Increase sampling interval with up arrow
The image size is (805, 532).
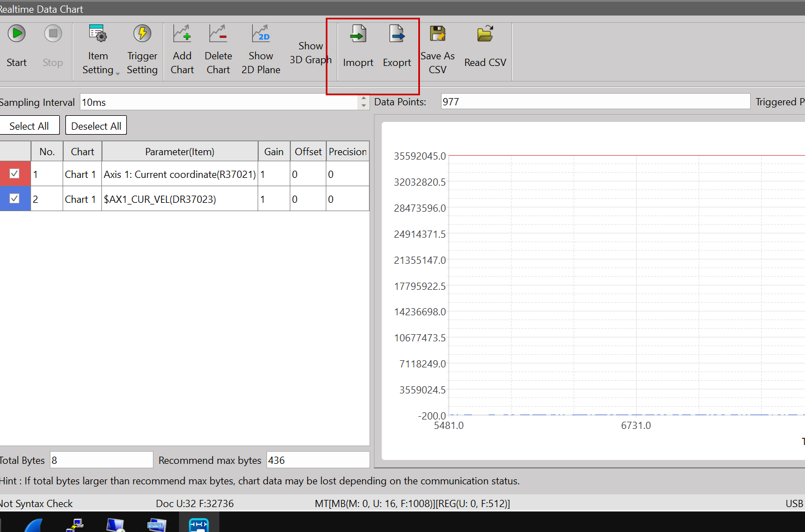click(363, 99)
